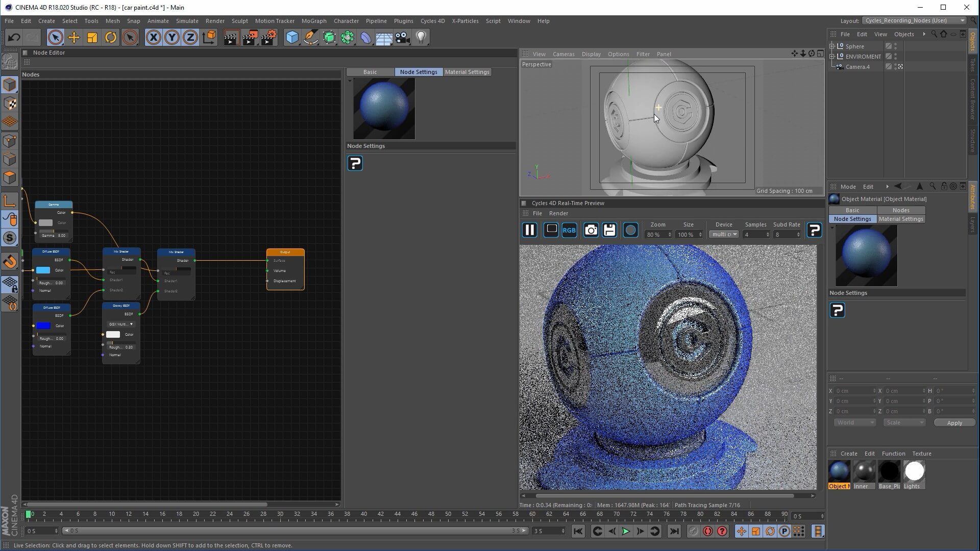The height and width of the screenshot is (551, 980).
Task: Toggle RGB channel display in preview
Action: [x=569, y=230]
